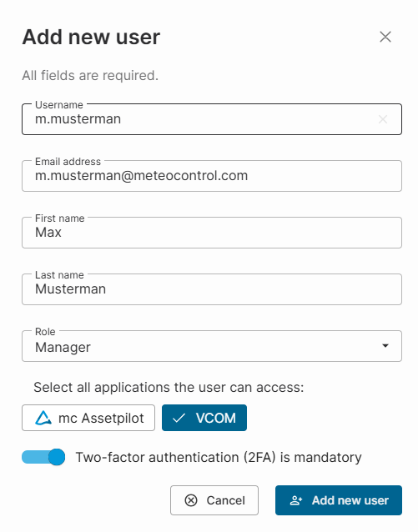Submit with the Add new user button
This screenshot has height=532, width=418.
(x=339, y=500)
